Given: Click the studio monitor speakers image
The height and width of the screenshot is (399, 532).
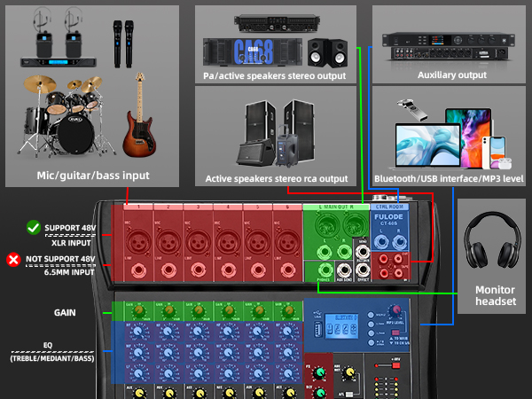Looking at the screenshot, I should click(328, 53).
